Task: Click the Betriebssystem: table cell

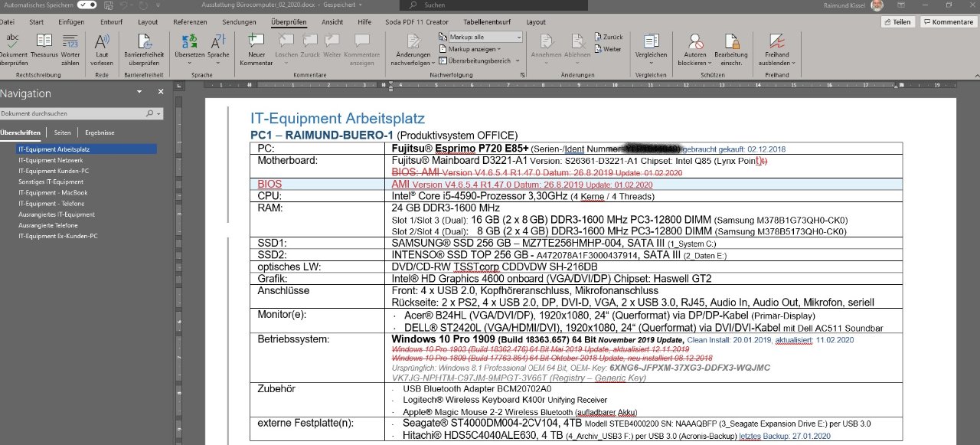Action: [319, 358]
